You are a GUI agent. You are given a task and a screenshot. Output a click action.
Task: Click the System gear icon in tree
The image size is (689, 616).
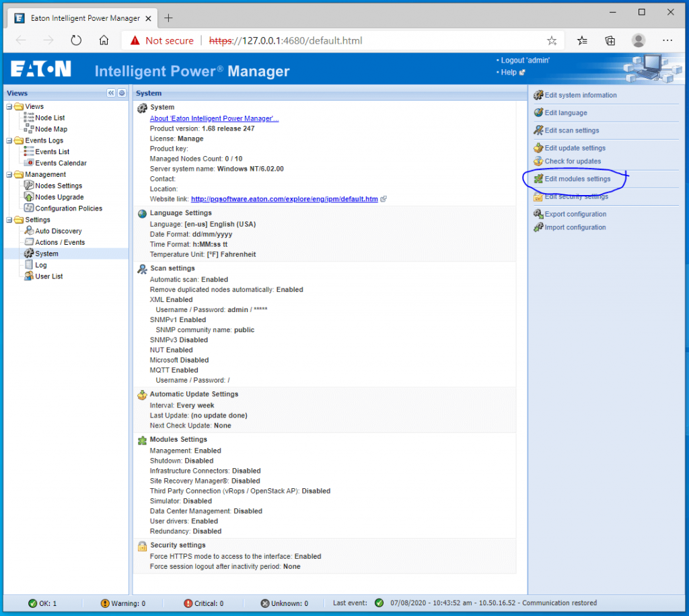coord(29,254)
